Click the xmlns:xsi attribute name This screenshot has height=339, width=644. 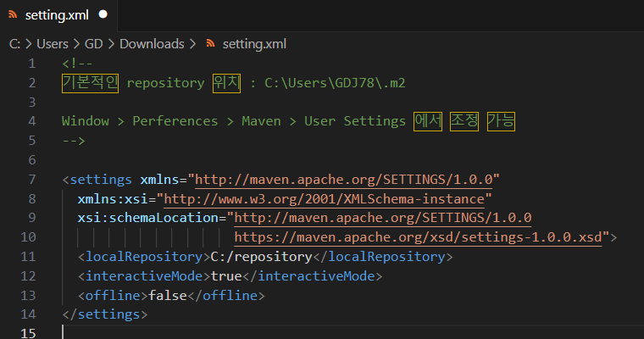click(113, 199)
